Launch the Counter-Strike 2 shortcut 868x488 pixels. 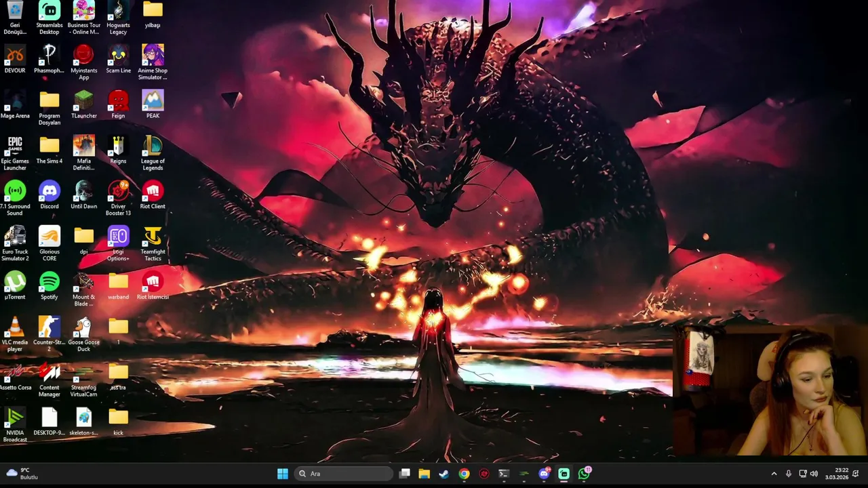pos(50,335)
